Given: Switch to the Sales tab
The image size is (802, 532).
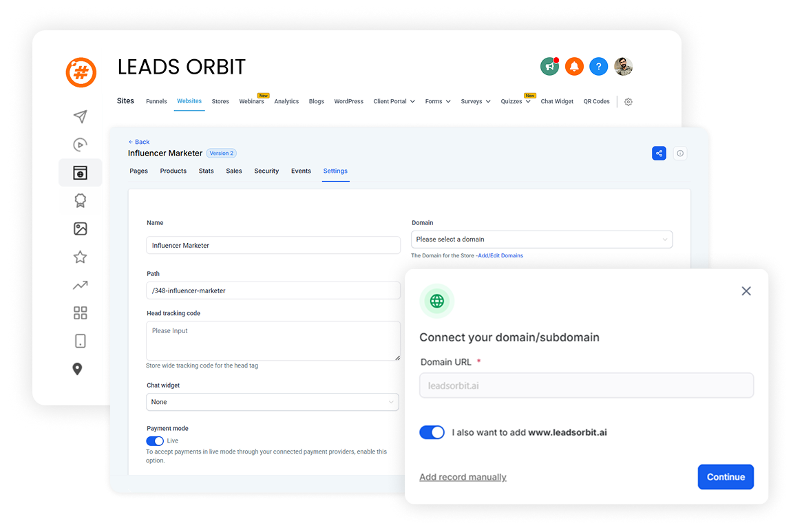Looking at the screenshot, I should click(234, 171).
